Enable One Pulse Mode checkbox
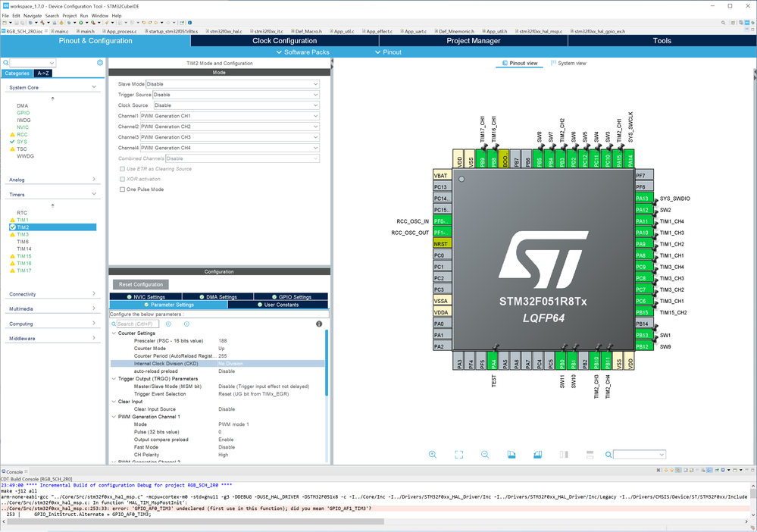Image resolution: width=757 pixels, height=532 pixels. pos(122,189)
